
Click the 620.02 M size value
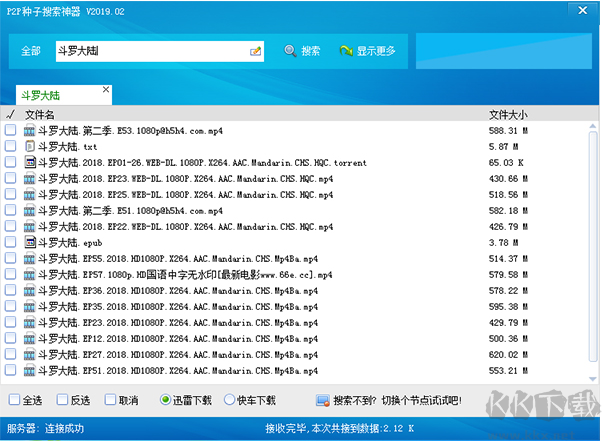click(508, 354)
